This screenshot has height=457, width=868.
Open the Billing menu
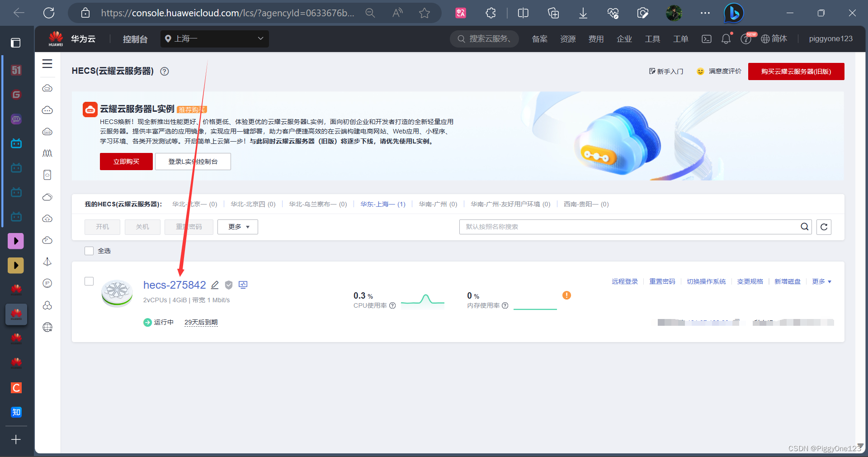coord(596,39)
